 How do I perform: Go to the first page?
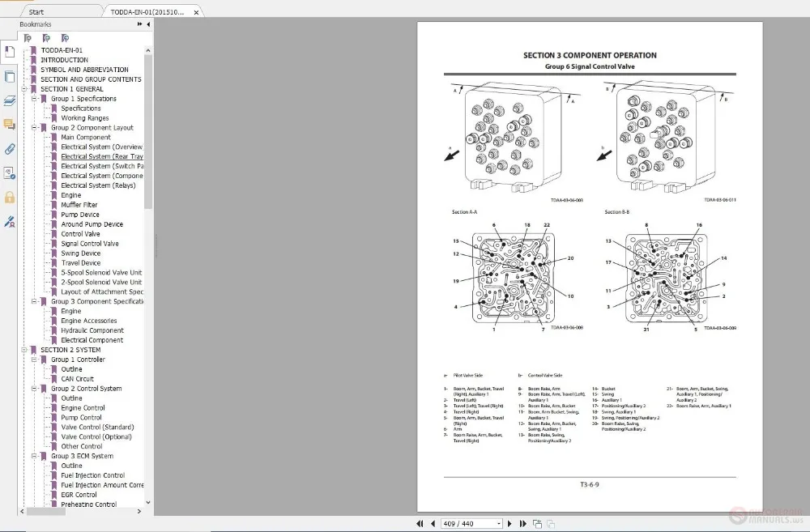(420, 523)
